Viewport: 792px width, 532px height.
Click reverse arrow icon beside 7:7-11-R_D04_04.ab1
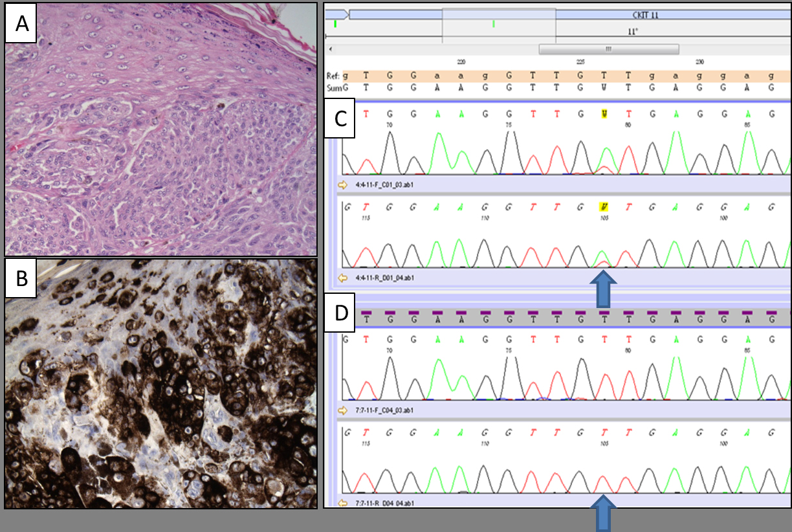[343, 502]
